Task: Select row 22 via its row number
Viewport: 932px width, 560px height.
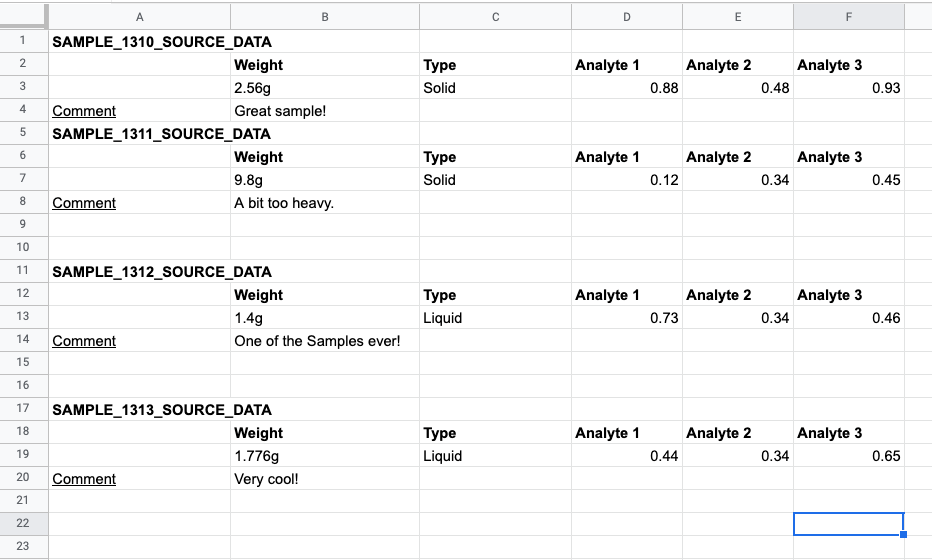Action: pos(23,523)
